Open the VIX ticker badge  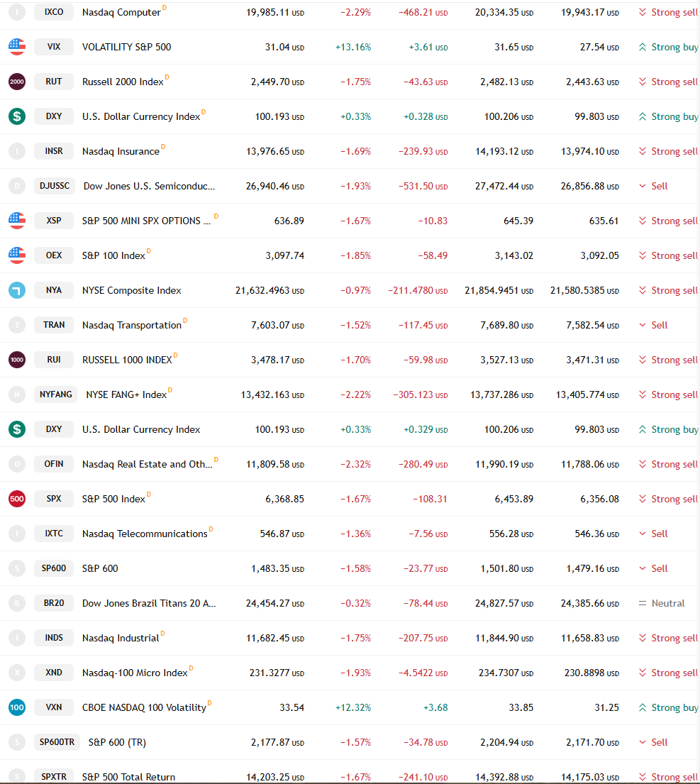click(54, 47)
